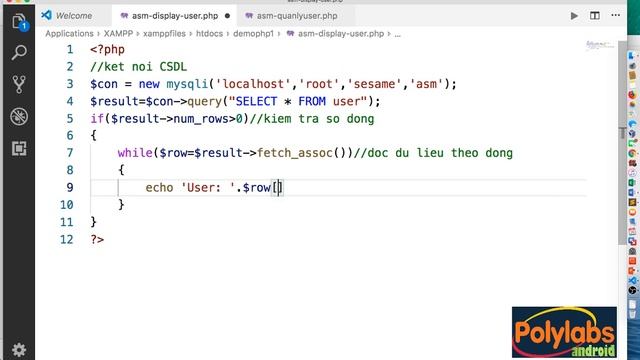Click the '//kiem tra so dong' comment

pyautogui.click(x=312, y=119)
